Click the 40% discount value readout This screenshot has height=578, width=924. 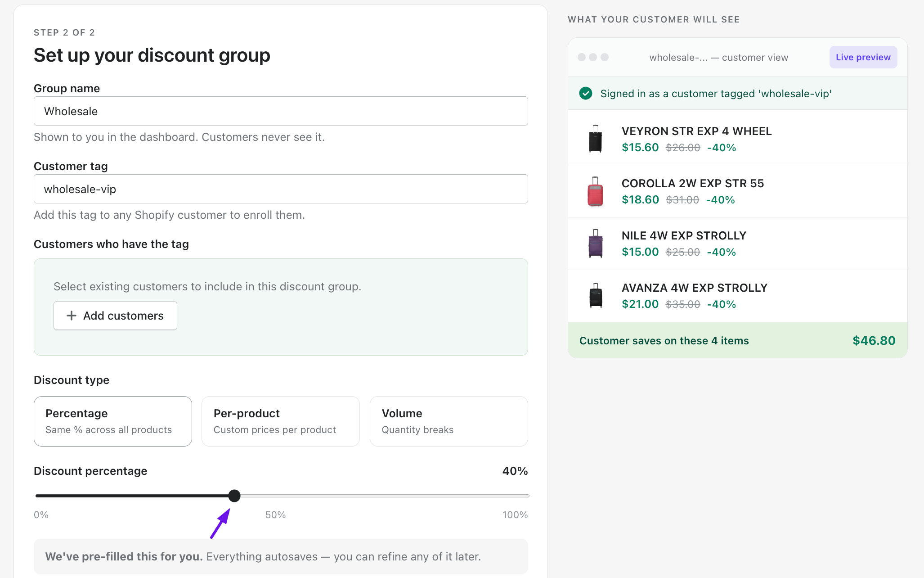coord(515,471)
